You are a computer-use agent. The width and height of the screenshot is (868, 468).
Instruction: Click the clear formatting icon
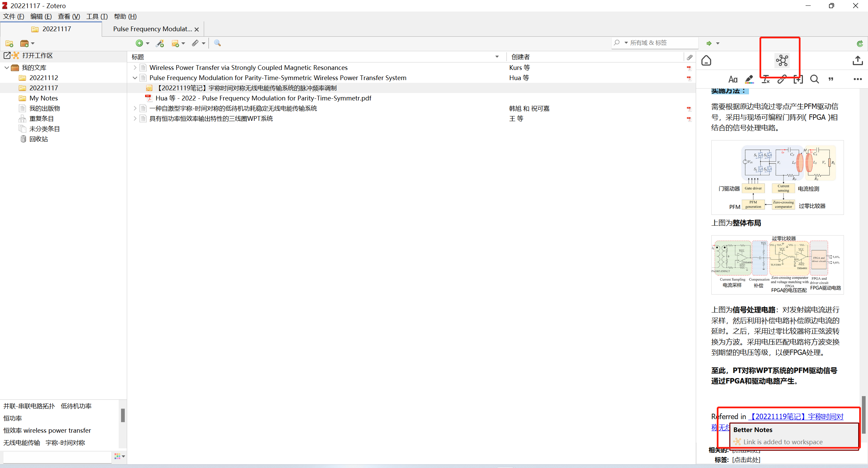tap(766, 79)
